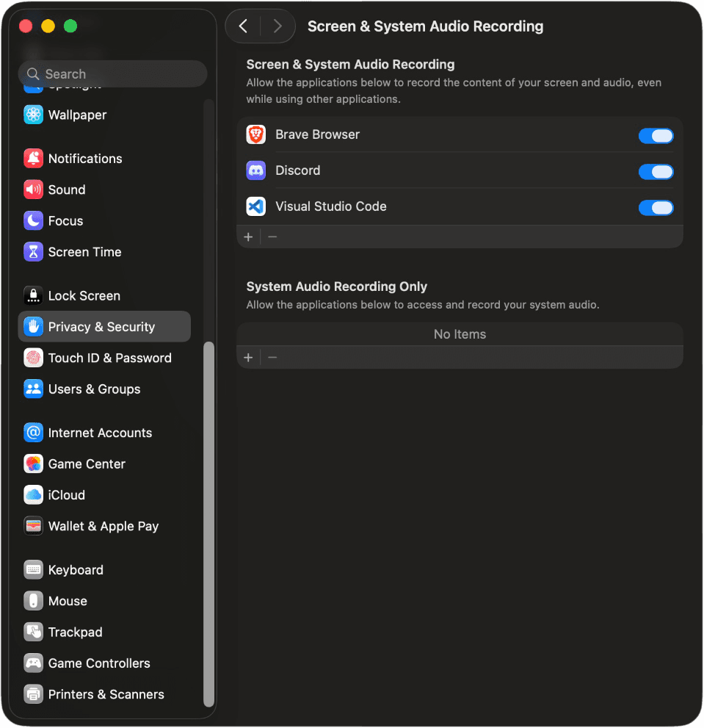The image size is (704, 728).
Task: Click the Game Controllers label
Action: pyautogui.click(x=99, y=663)
